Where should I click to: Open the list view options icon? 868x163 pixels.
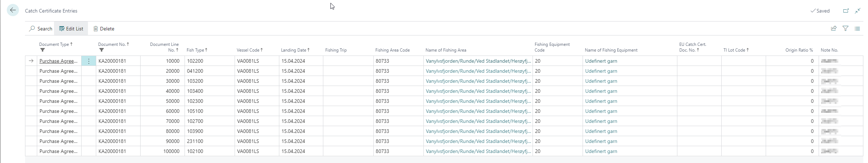(x=857, y=28)
